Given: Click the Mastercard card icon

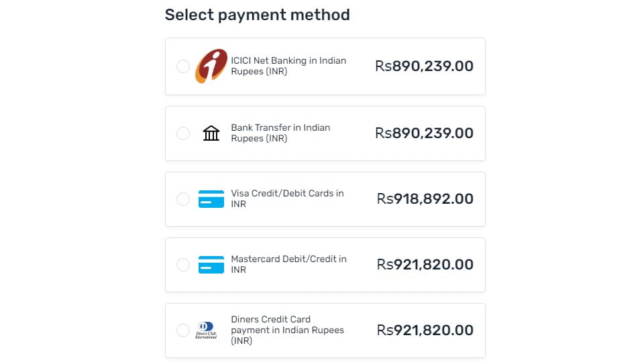Looking at the screenshot, I should coord(211,265).
